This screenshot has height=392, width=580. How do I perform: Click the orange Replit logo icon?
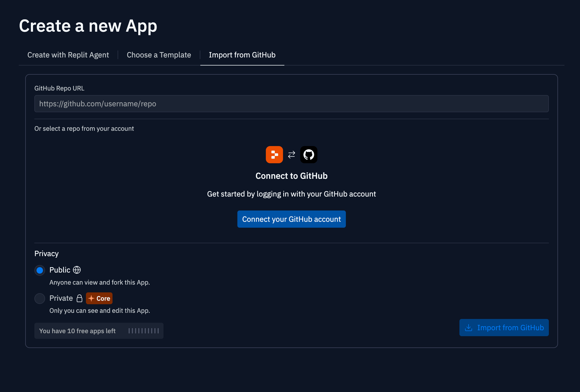(x=274, y=155)
